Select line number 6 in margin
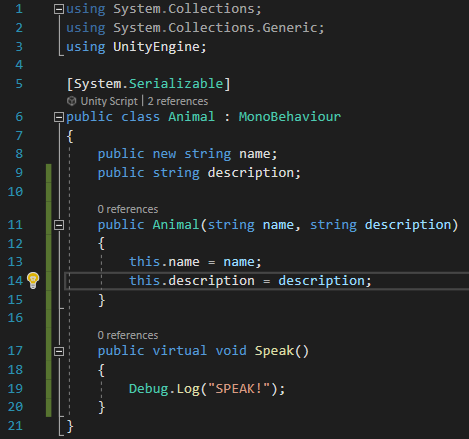The width and height of the screenshot is (469, 439). [x=19, y=117]
